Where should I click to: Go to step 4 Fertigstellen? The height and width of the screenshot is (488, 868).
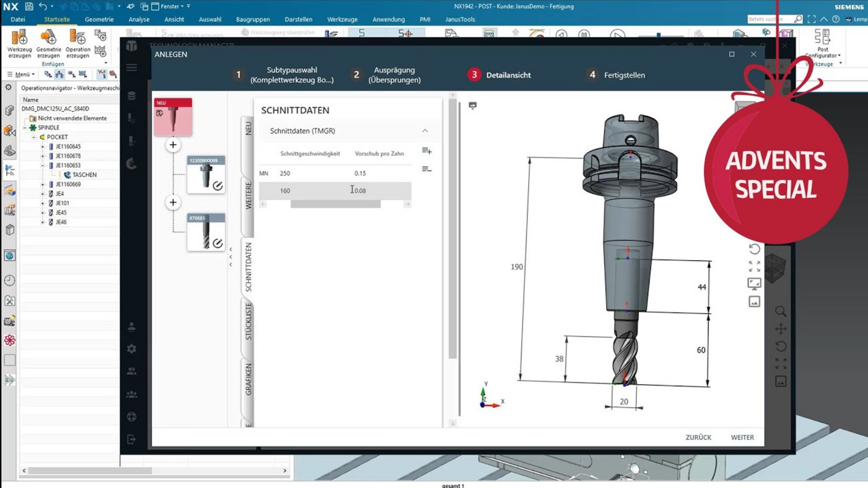pyautogui.click(x=617, y=75)
